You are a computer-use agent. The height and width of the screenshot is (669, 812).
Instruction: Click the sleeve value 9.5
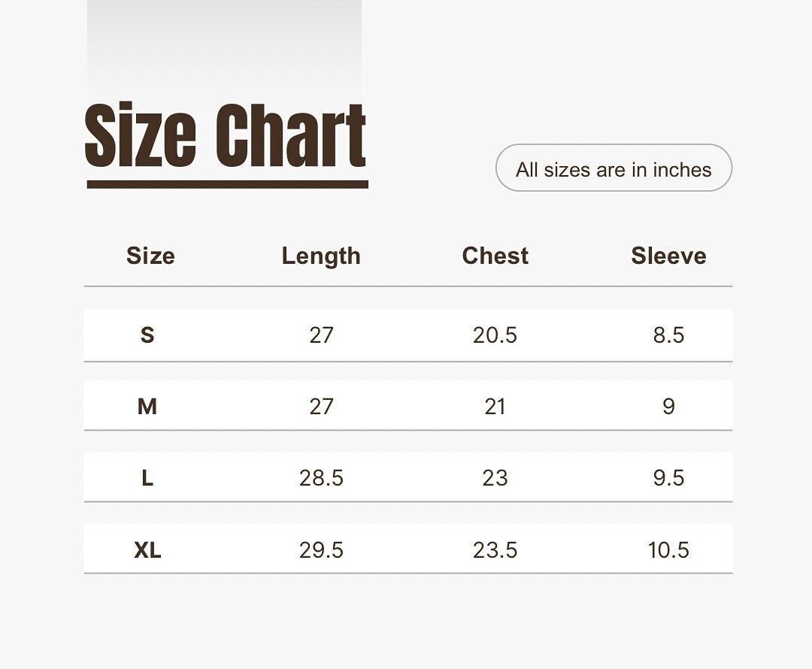pos(668,478)
